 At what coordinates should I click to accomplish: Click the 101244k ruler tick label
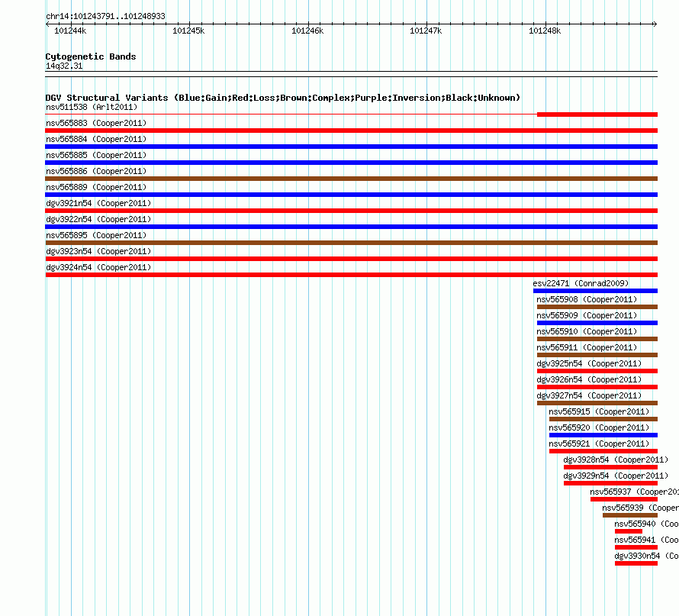pyautogui.click(x=70, y=31)
